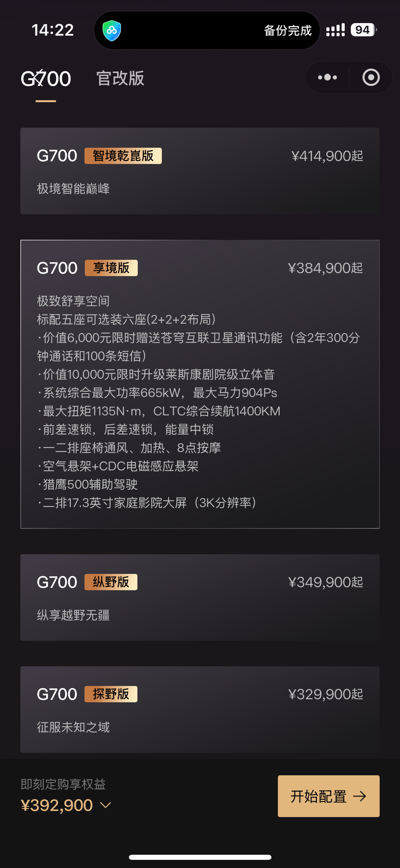This screenshot has width=400, height=868.
Task: Expand 征服未知之域 trim description
Action: coord(73,727)
